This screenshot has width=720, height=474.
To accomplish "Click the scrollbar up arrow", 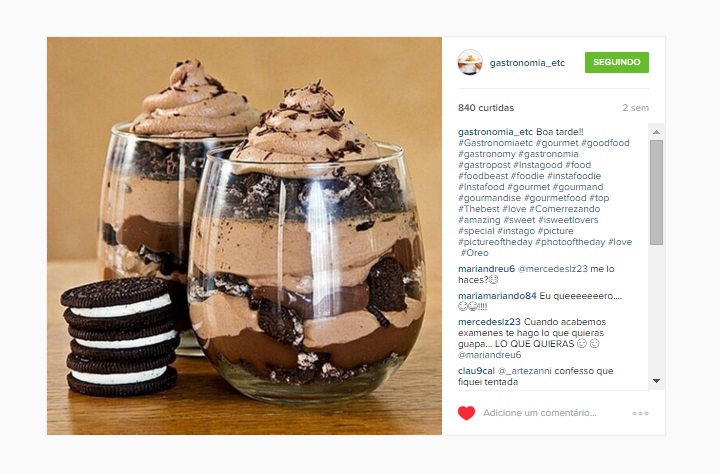I will point(656,132).
